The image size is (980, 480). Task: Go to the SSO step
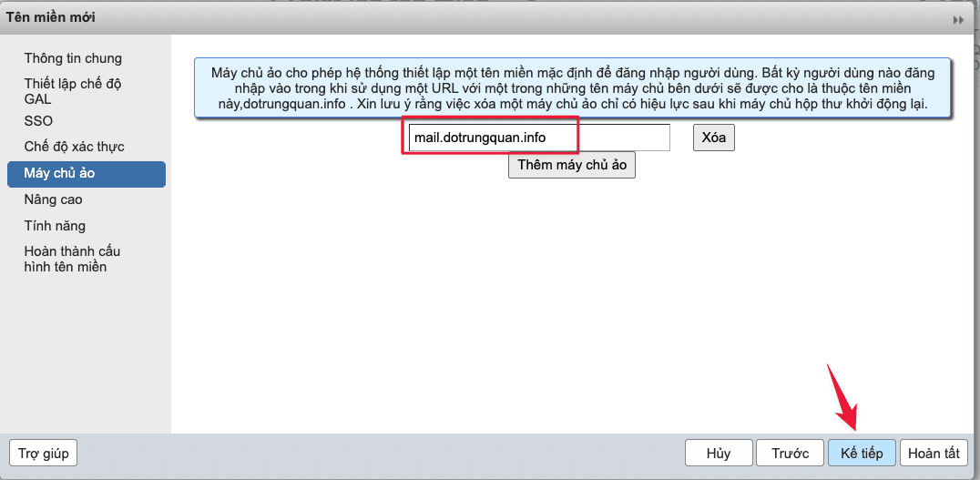coord(38,121)
